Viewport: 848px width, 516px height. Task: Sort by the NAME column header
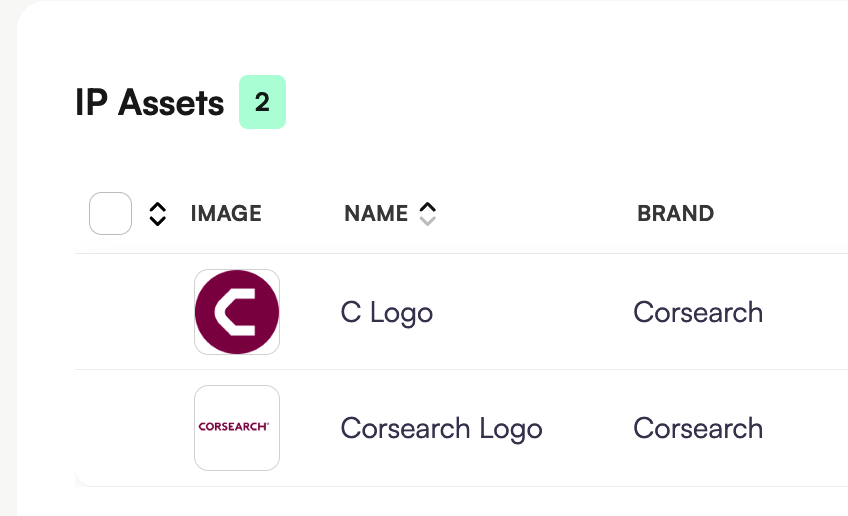click(376, 213)
